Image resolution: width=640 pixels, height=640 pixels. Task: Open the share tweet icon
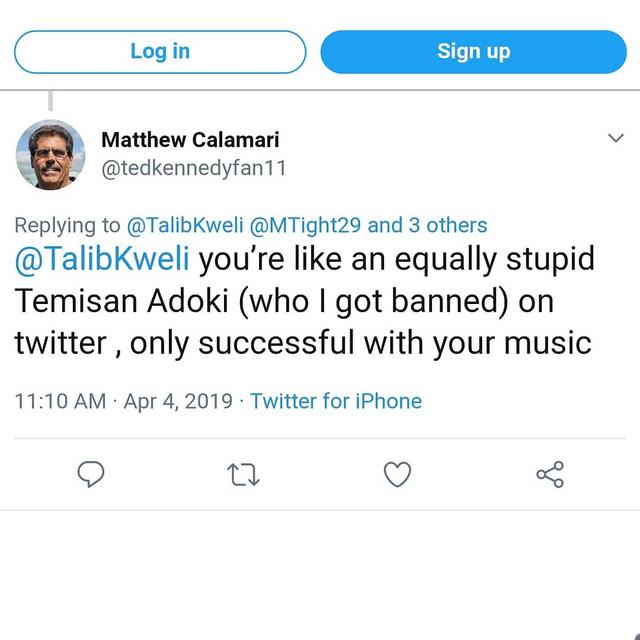tap(550, 474)
